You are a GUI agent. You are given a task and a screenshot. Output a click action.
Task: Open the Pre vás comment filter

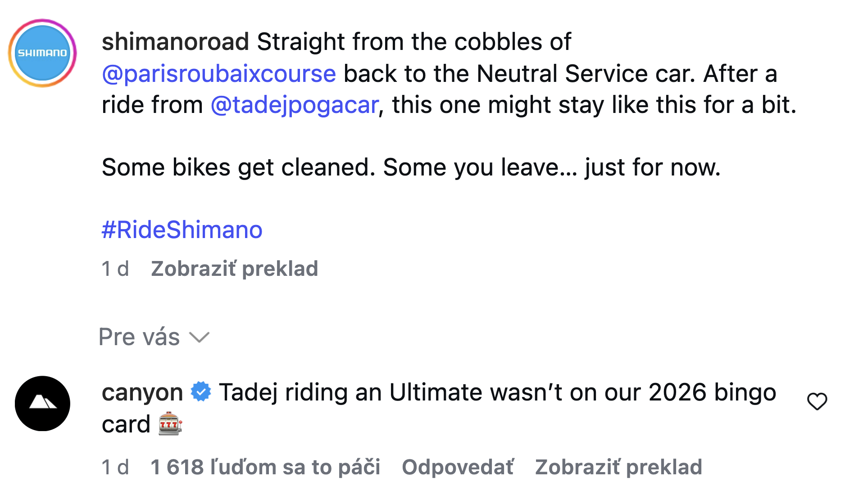[154, 337]
